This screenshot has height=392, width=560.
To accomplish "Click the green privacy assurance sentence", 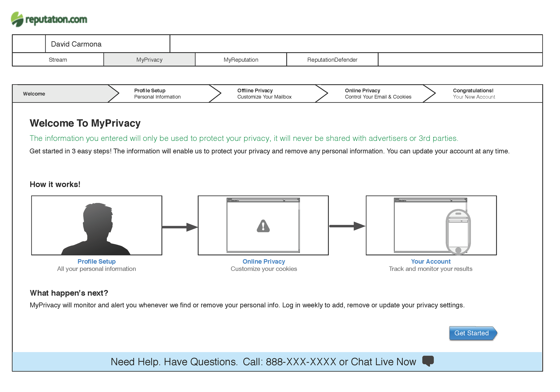I will point(244,138).
